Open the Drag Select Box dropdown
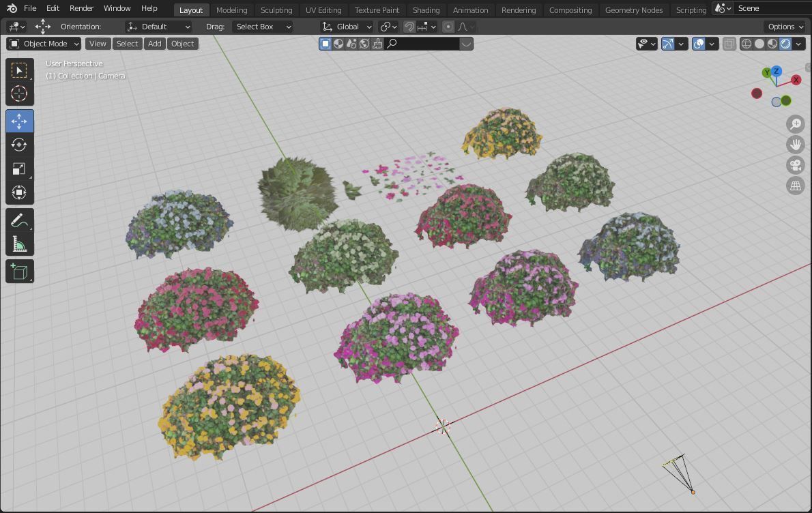This screenshot has width=812, height=513. point(263,27)
